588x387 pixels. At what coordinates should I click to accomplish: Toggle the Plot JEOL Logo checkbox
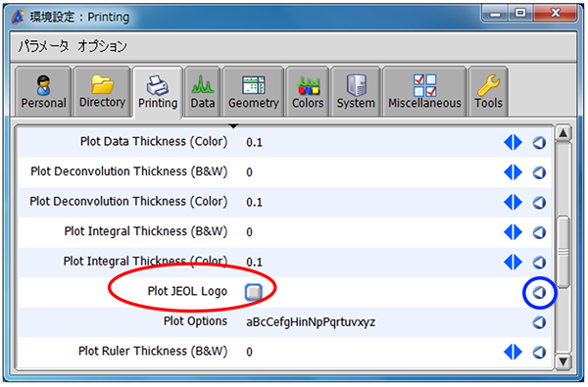click(x=254, y=292)
